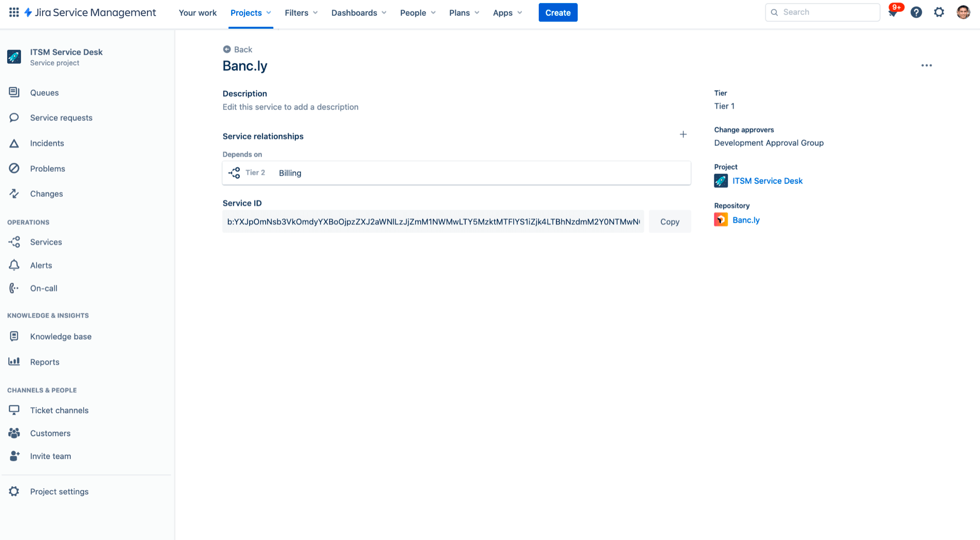980x540 pixels.
Task: Add a new service relationship
Action: coord(683,134)
